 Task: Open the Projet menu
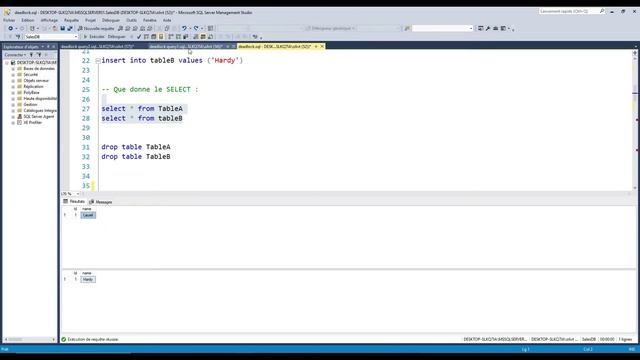(90, 20)
